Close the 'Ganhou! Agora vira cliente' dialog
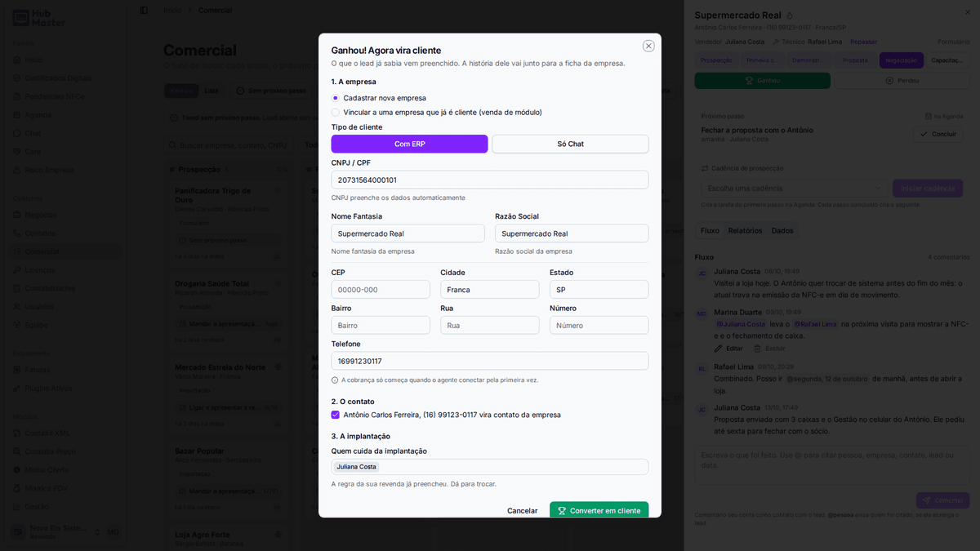Screen dimensions: 980x551 pyautogui.click(x=648, y=46)
